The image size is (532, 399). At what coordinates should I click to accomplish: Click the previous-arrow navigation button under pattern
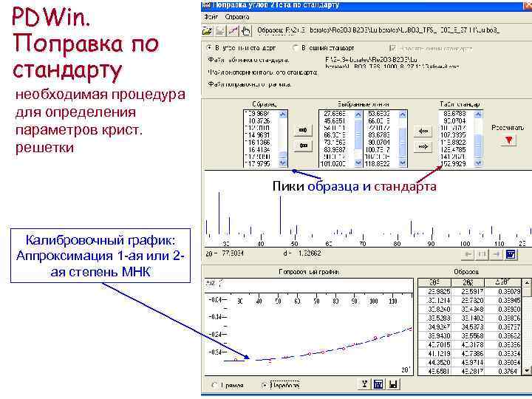click(x=468, y=254)
